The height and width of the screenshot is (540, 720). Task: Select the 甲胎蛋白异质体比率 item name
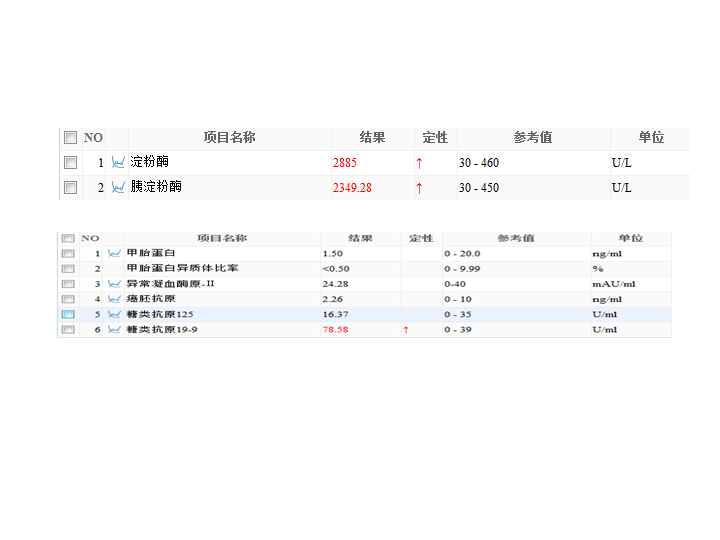183,268
